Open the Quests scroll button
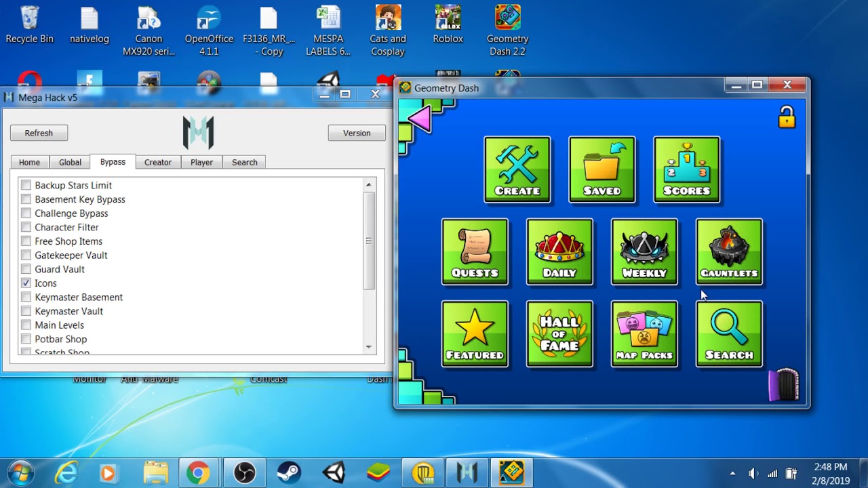Image resolution: width=868 pixels, height=488 pixels. pos(475,251)
